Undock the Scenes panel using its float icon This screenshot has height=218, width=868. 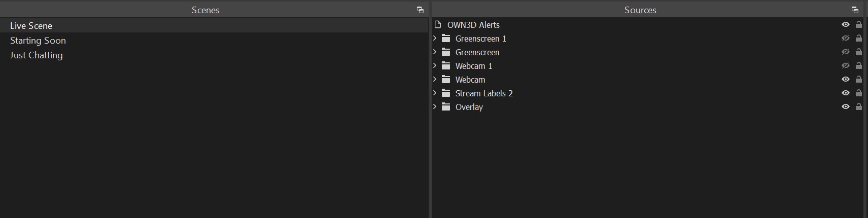420,10
